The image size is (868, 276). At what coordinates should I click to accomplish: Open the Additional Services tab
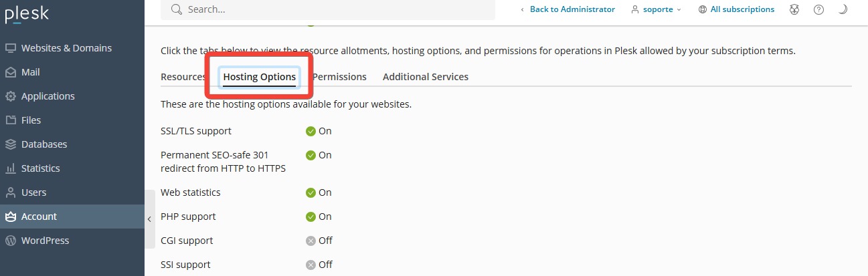tap(426, 77)
